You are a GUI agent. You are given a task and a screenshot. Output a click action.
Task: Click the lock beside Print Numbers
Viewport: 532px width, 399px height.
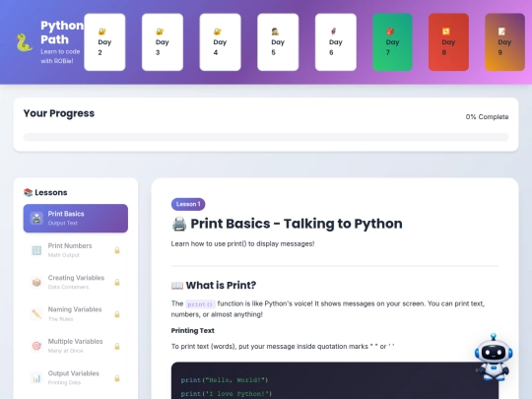[x=117, y=250]
